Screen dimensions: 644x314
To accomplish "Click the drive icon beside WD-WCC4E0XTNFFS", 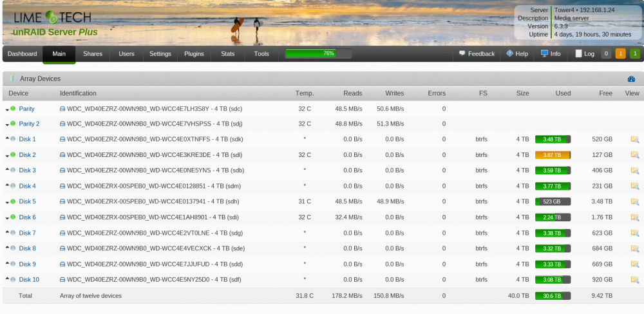I will click(x=62, y=139).
